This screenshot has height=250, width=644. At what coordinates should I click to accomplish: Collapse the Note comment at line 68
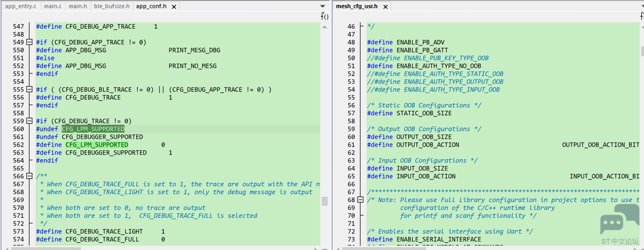361,200
